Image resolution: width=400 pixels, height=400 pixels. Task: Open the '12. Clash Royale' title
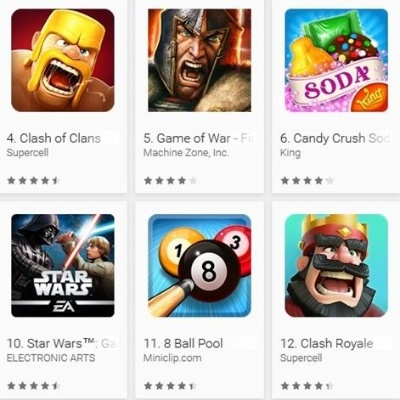pos(327,343)
